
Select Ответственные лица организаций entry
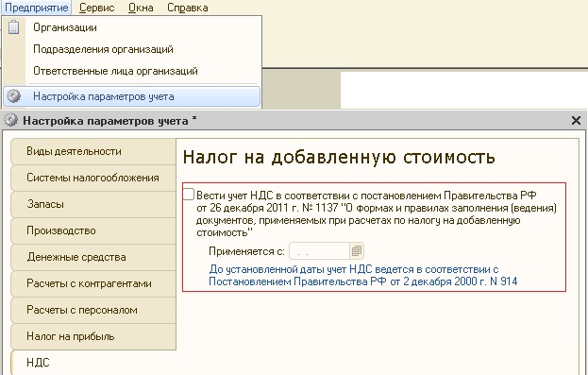pyautogui.click(x=131, y=71)
